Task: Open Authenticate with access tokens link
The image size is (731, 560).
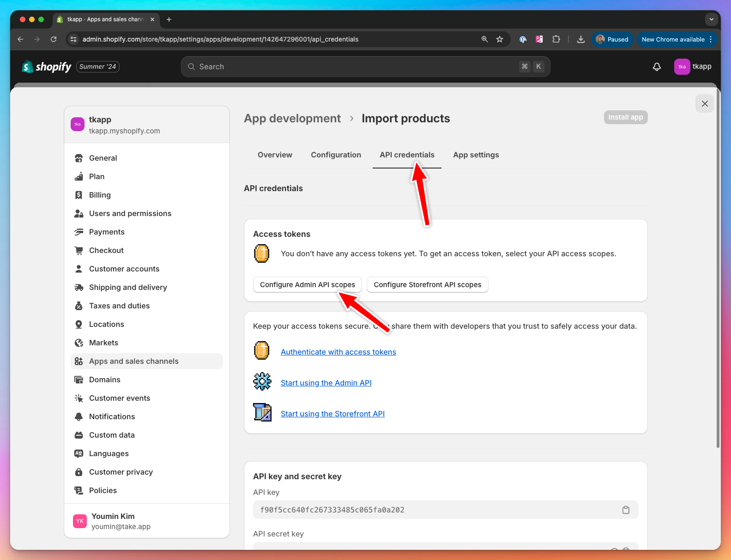Action: click(338, 352)
